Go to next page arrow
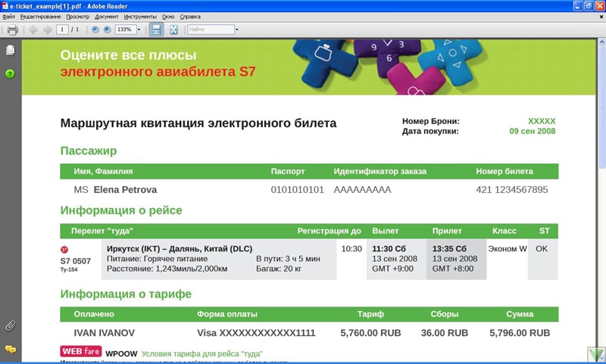Viewport: 606px width, 364px height. click(47, 30)
